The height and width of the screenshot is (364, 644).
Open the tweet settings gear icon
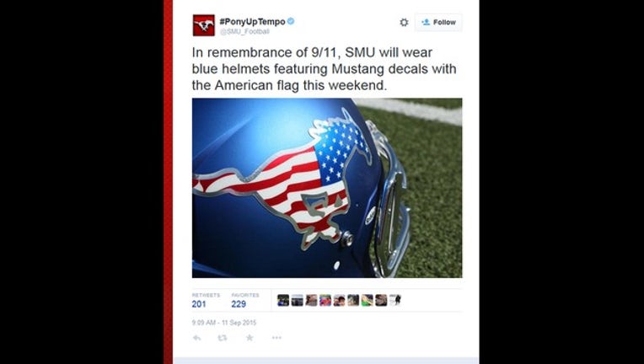(x=404, y=23)
